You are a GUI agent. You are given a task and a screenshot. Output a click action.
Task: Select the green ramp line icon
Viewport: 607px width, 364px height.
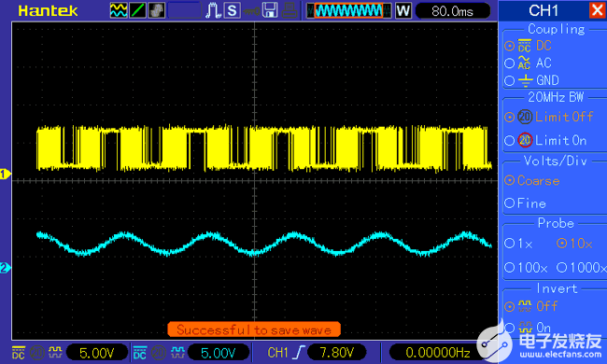[x=137, y=10]
